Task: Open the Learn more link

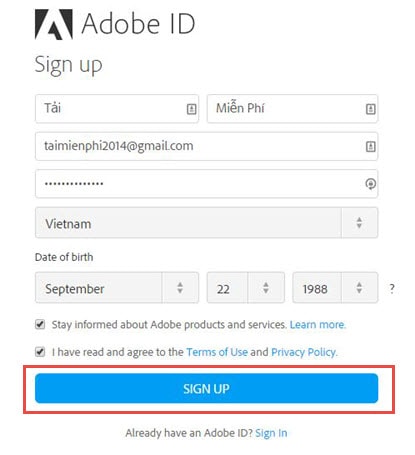Action: point(318,324)
